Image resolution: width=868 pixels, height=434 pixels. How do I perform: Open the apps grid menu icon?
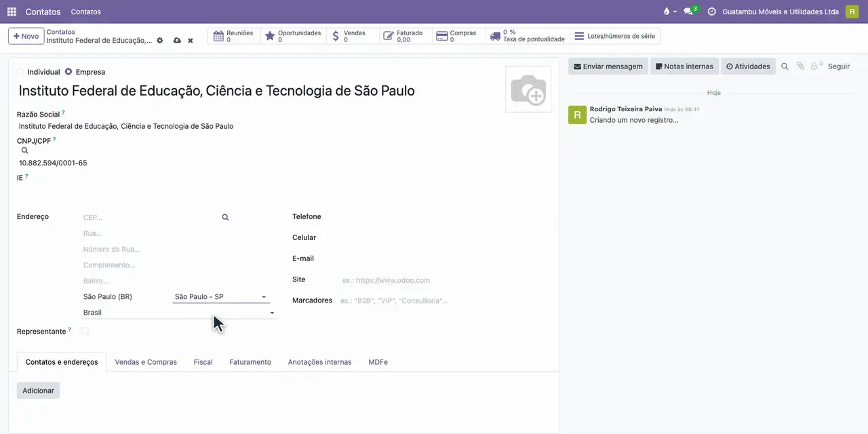(12, 12)
